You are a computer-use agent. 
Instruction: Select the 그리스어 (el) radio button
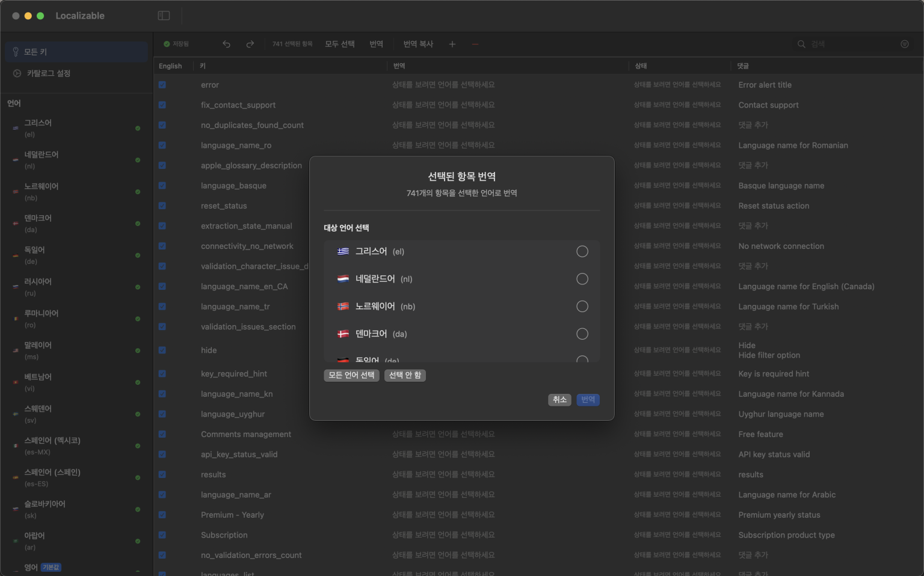coord(582,251)
